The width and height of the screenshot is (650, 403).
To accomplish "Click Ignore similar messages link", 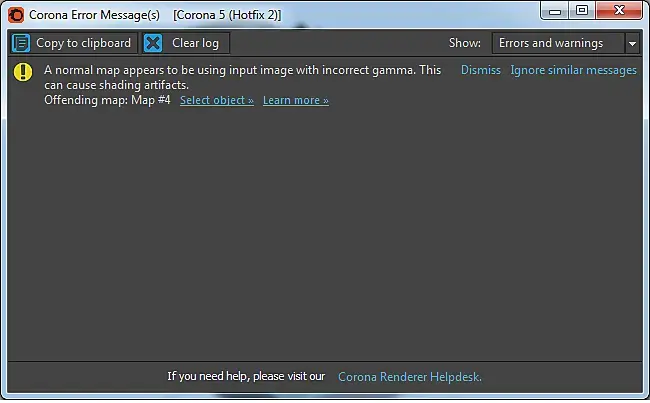I will (x=573, y=70).
